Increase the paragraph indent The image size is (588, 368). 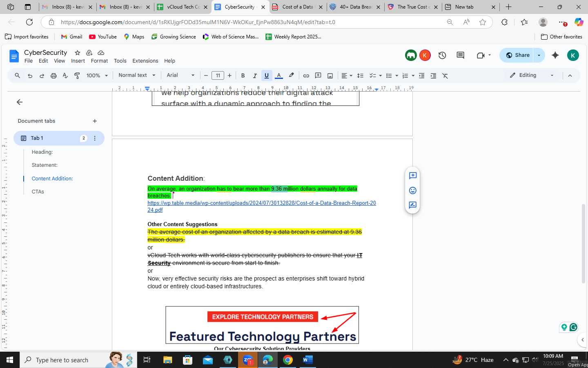coord(433,76)
